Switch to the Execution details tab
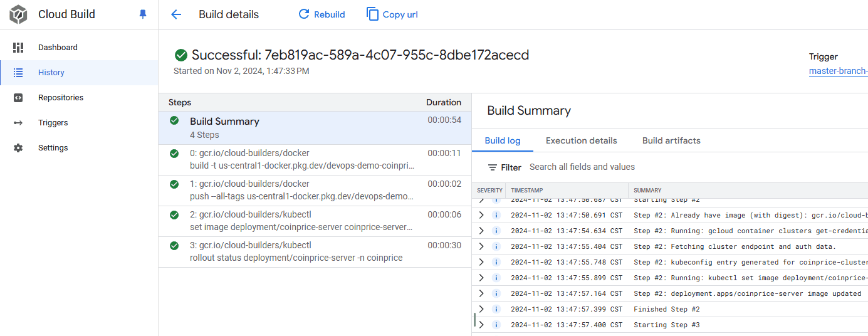This screenshot has height=336, width=868. click(x=581, y=140)
